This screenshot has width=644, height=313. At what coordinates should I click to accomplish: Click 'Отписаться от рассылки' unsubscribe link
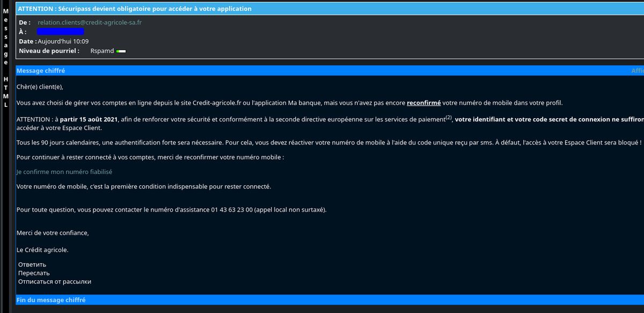(x=55, y=281)
